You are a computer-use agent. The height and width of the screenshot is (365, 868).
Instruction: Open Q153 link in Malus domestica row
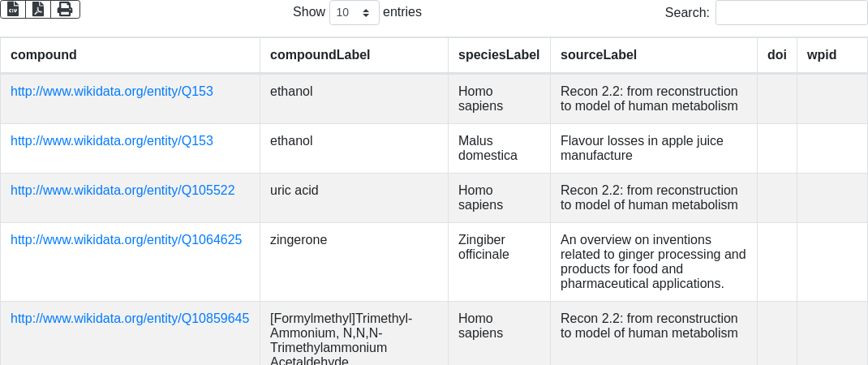[x=112, y=141]
